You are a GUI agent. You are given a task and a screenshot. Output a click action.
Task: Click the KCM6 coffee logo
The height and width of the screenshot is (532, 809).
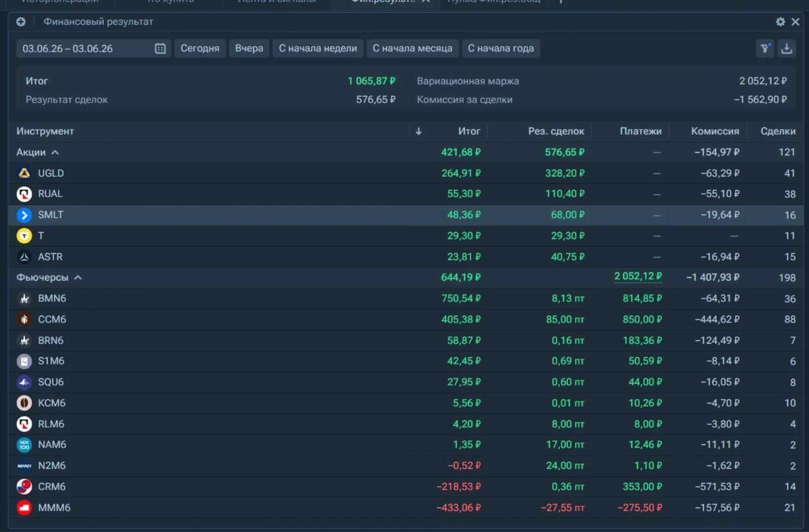24,403
